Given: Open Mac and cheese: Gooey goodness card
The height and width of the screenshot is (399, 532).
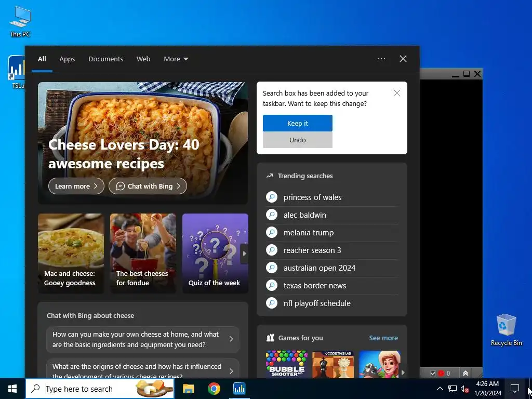Looking at the screenshot, I should pyautogui.click(x=71, y=253).
